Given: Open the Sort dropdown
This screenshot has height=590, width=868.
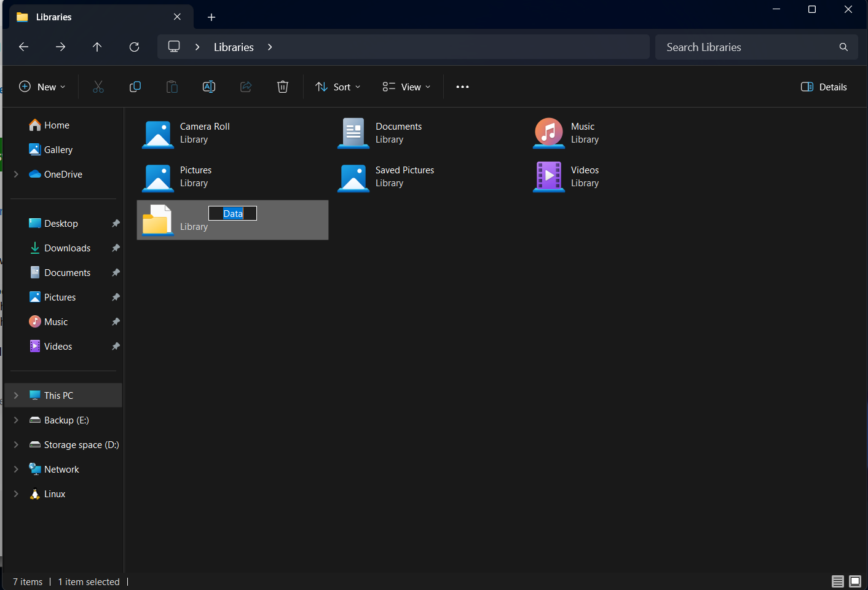Looking at the screenshot, I should [x=337, y=87].
